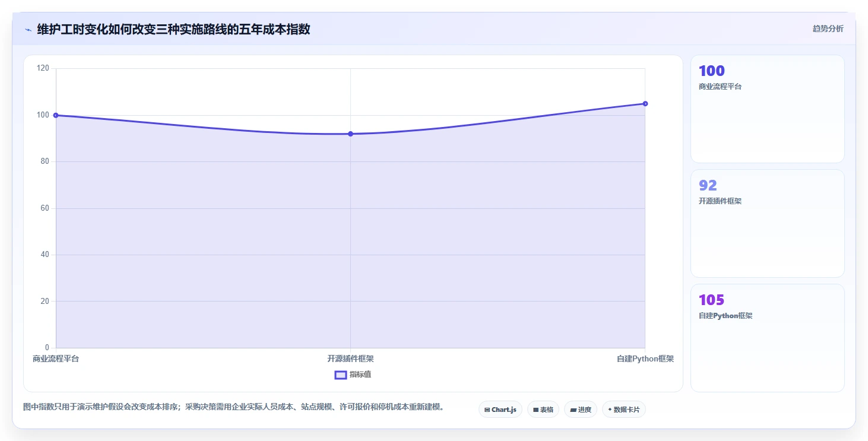Click the 自建Python框架 data point at 105

[x=645, y=104]
